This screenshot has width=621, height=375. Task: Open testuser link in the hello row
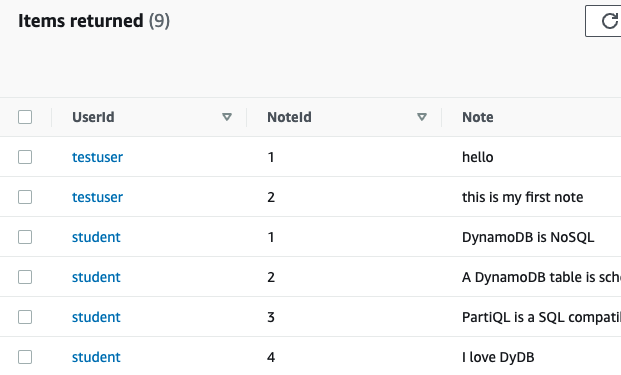coord(97,157)
